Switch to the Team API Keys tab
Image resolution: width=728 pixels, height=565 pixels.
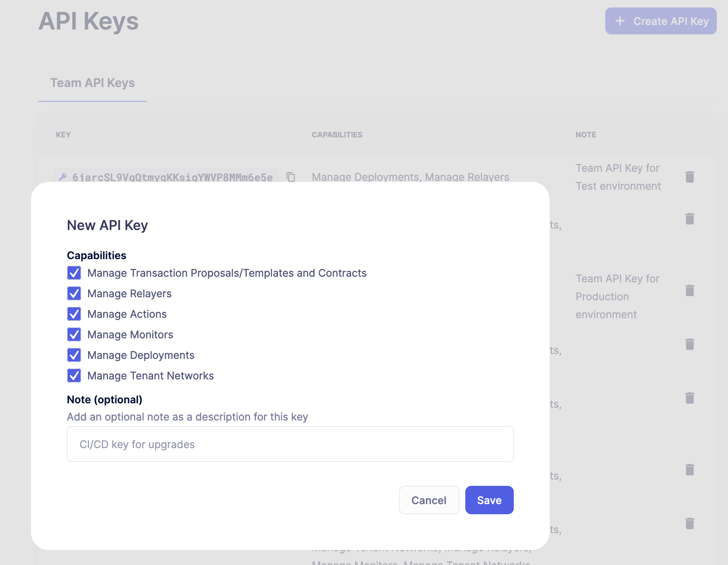(93, 83)
